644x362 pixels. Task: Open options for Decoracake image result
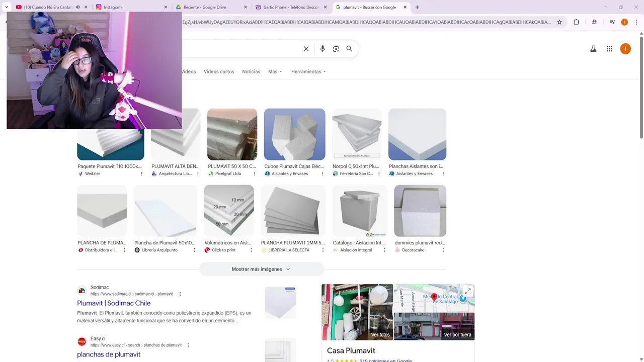coord(444,250)
